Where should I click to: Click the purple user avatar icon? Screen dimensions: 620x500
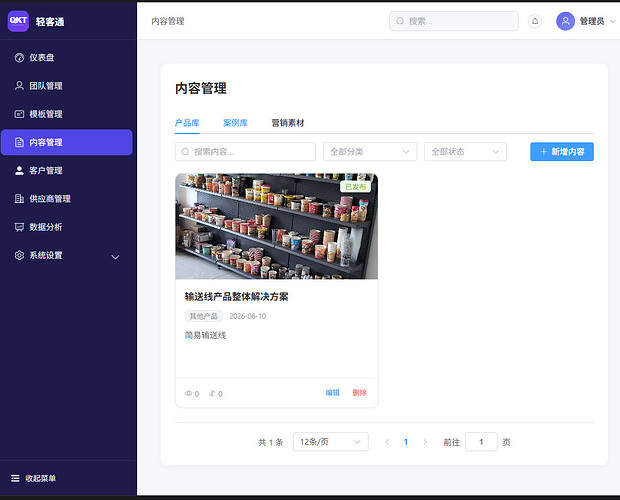point(565,21)
